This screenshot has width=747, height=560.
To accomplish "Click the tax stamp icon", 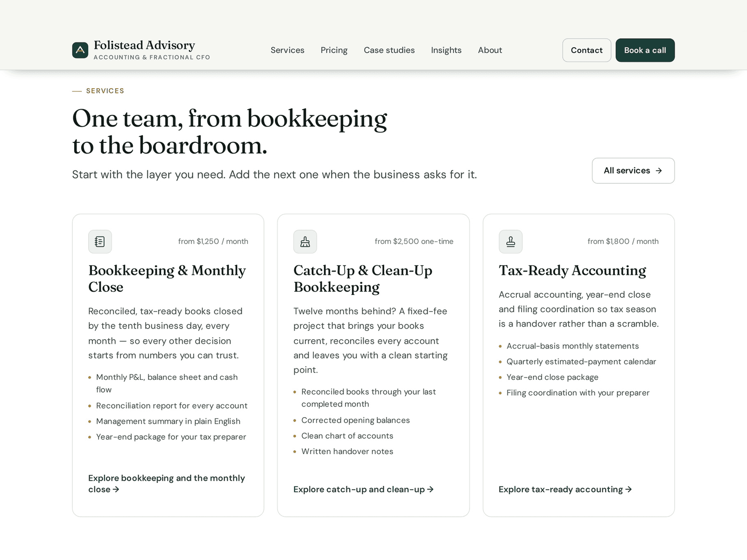I will [510, 242].
